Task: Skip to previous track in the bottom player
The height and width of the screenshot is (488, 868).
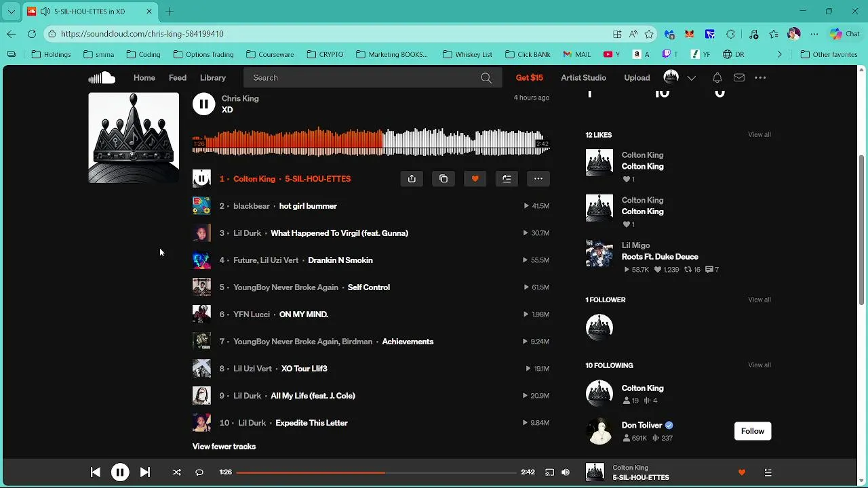Action: [x=96, y=472]
